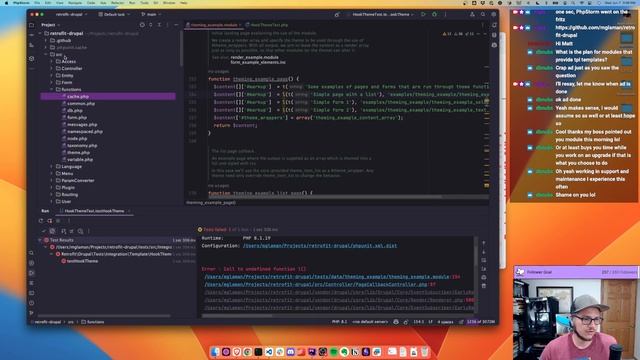640x360 pixels.
Task: Select the testHookTheme failed test
Action: coord(82,261)
